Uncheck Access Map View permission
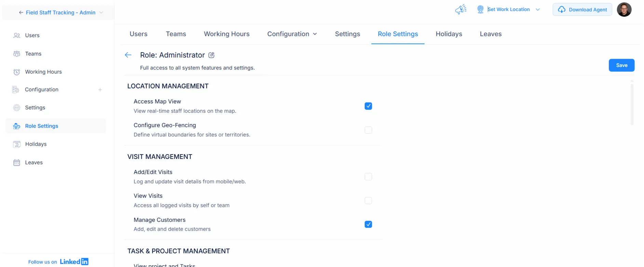Viewport: 644px width, 267px height. pos(368,106)
